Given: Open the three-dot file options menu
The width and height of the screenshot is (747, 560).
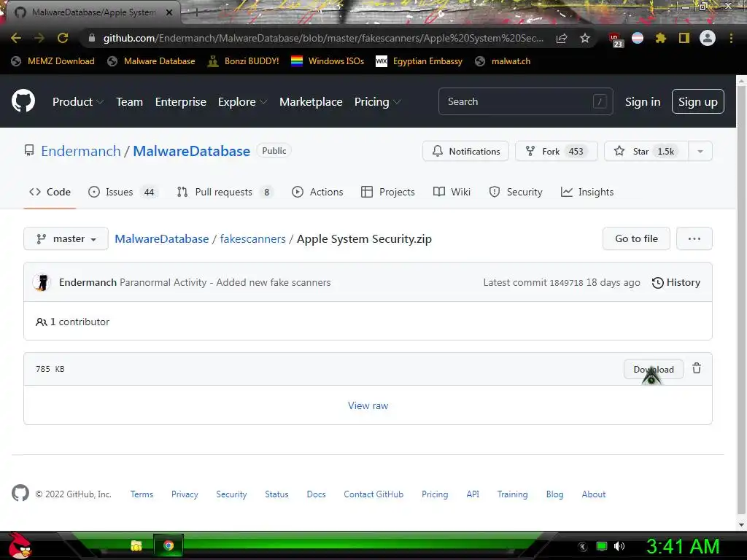Looking at the screenshot, I should 694,238.
